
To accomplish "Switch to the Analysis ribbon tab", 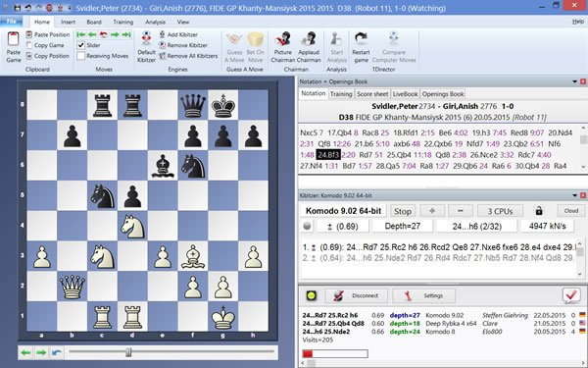I will pyautogui.click(x=155, y=22).
